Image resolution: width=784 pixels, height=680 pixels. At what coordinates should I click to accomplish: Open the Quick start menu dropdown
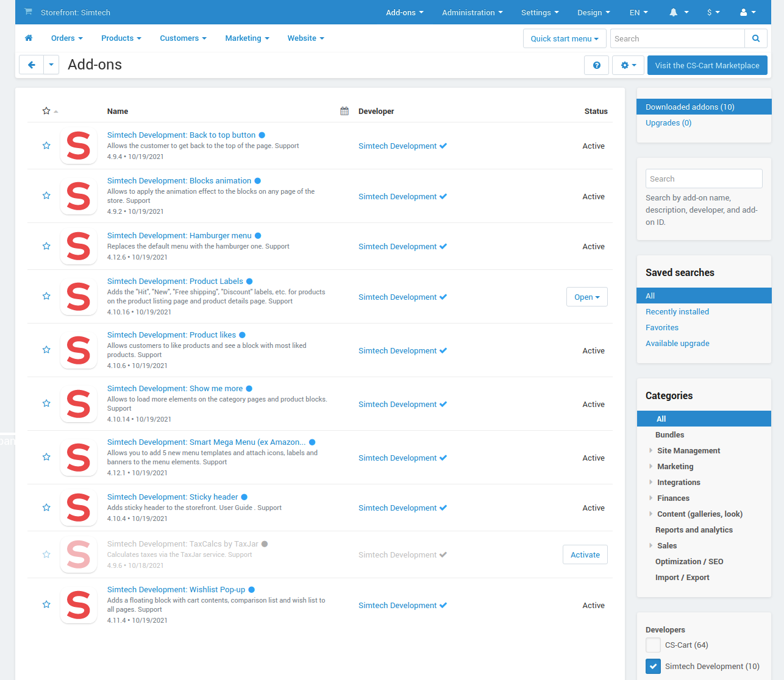[565, 38]
